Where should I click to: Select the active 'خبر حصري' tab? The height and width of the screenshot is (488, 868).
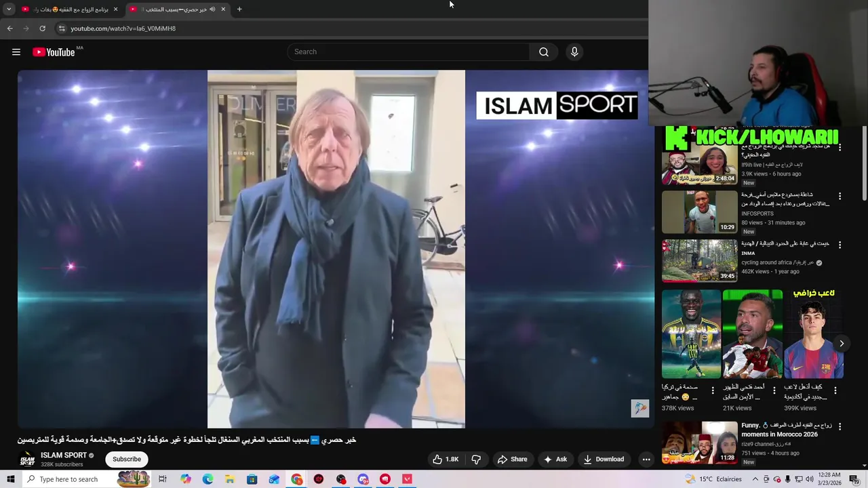(x=178, y=9)
